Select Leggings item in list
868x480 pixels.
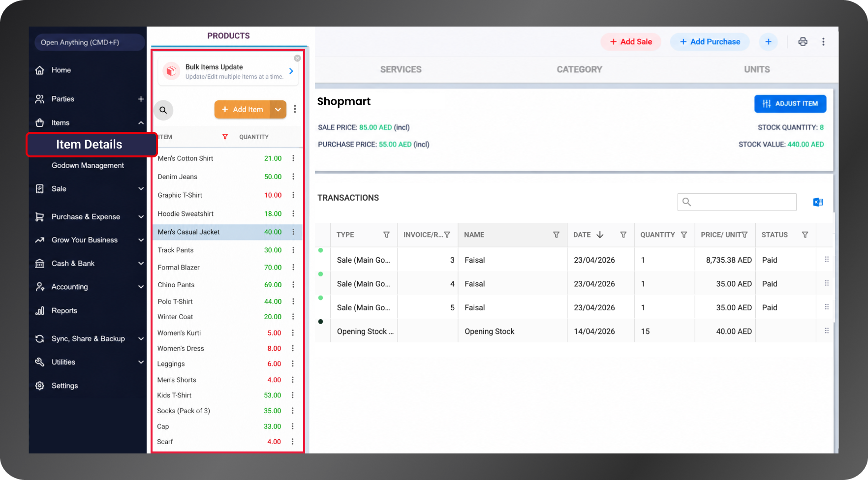[x=171, y=364]
